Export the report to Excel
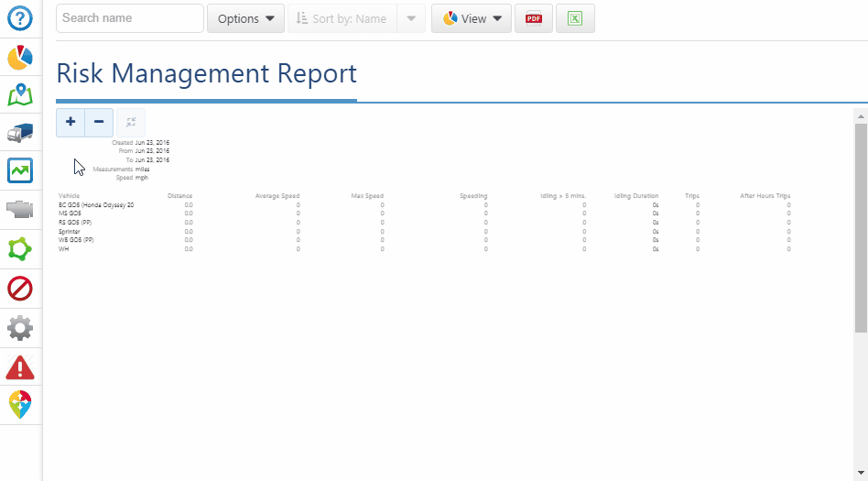The width and height of the screenshot is (868, 481). point(575,18)
